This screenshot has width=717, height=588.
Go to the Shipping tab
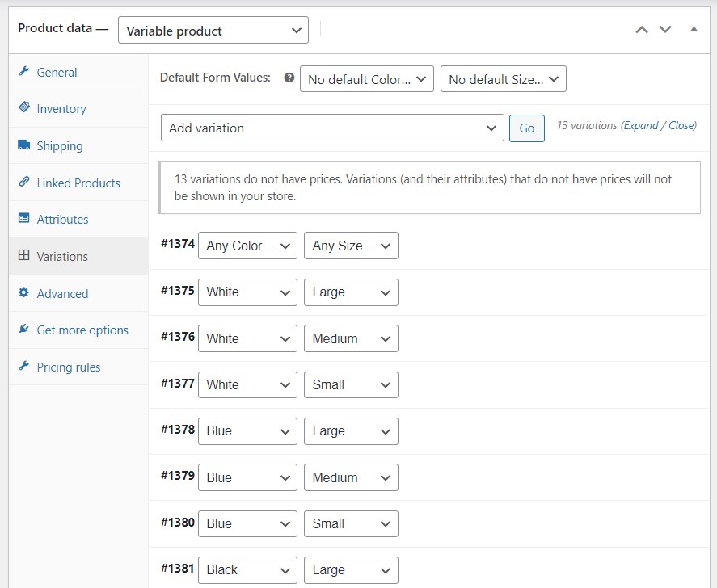click(78, 145)
